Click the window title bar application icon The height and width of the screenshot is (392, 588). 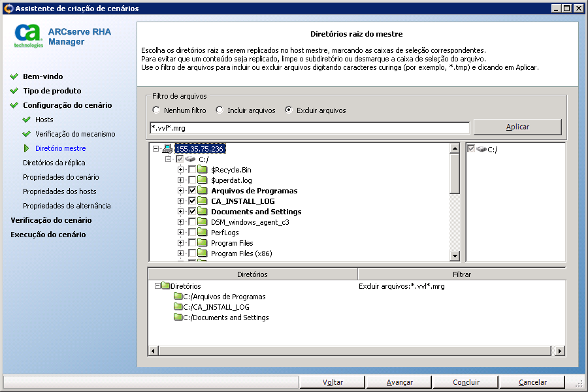(8, 8)
